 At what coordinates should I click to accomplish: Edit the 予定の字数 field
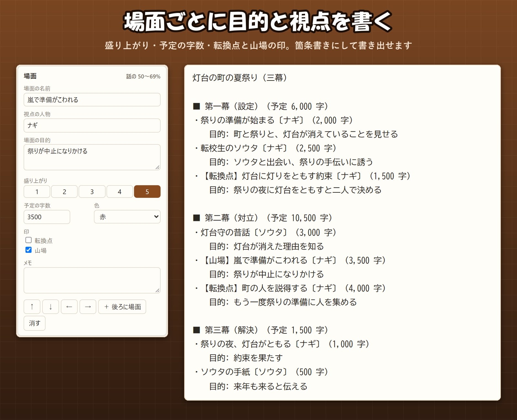[x=47, y=217]
